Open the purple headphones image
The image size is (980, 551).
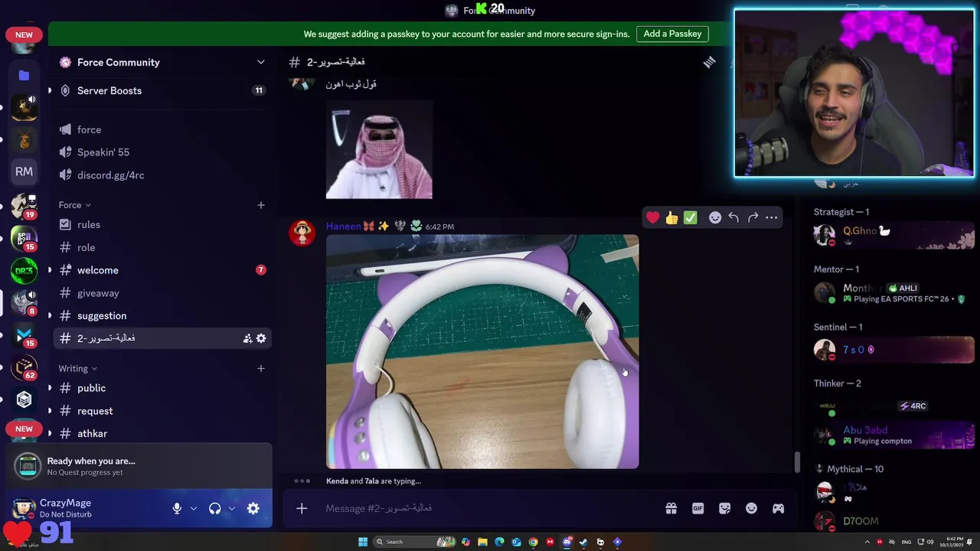click(482, 351)
